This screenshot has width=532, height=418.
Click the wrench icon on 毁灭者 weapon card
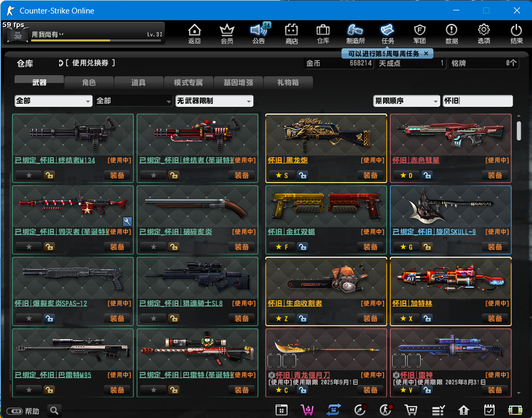click(127, 221)
